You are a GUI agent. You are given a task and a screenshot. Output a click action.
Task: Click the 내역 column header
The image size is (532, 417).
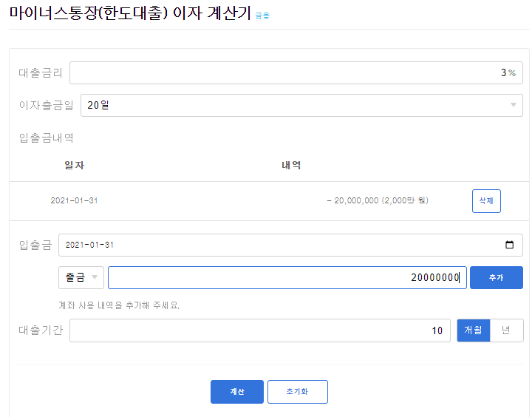tap(291, 166)
